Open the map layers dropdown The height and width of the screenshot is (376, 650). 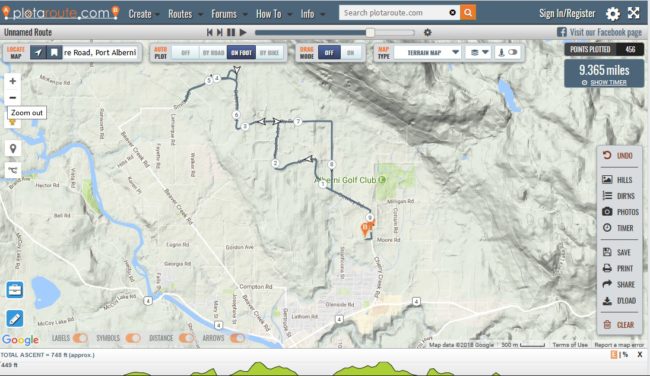[478, 53]
